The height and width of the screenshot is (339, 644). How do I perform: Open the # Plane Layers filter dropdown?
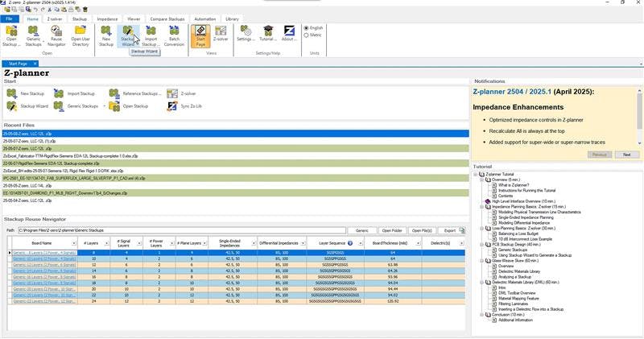pos(204,243)
